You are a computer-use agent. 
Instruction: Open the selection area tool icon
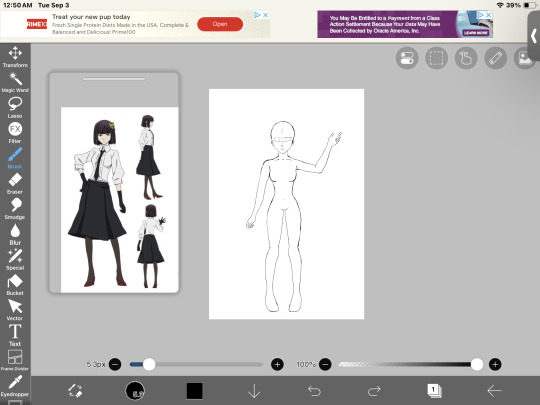(436, 58)
